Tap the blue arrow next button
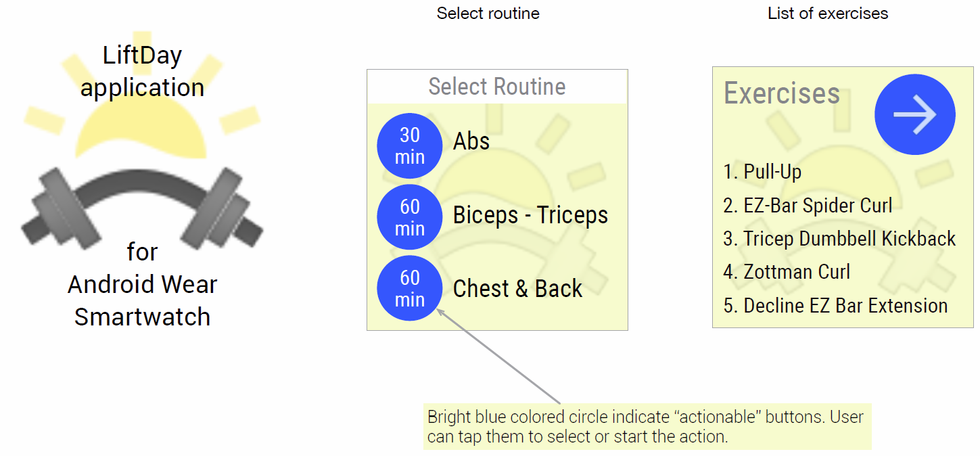 coord(914,114)
